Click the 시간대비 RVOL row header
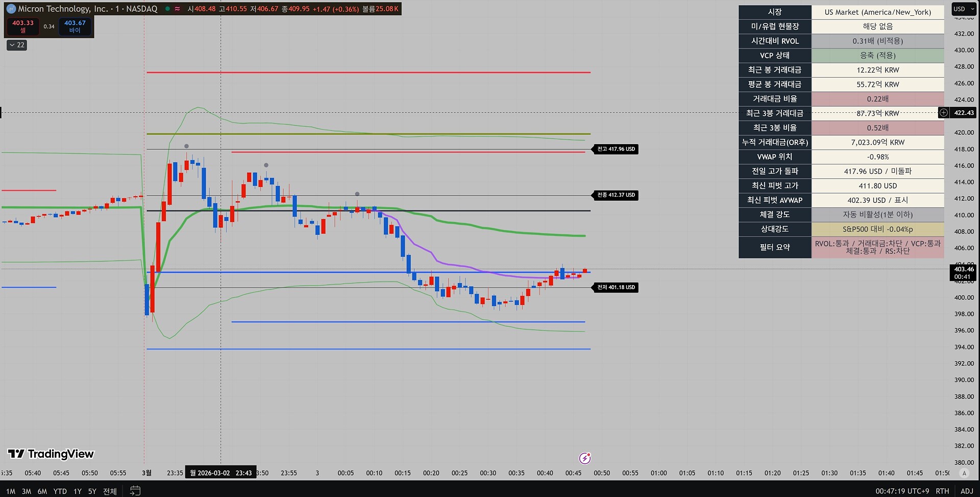The width and height of the screenshot is (980, 497). [775, 41]
